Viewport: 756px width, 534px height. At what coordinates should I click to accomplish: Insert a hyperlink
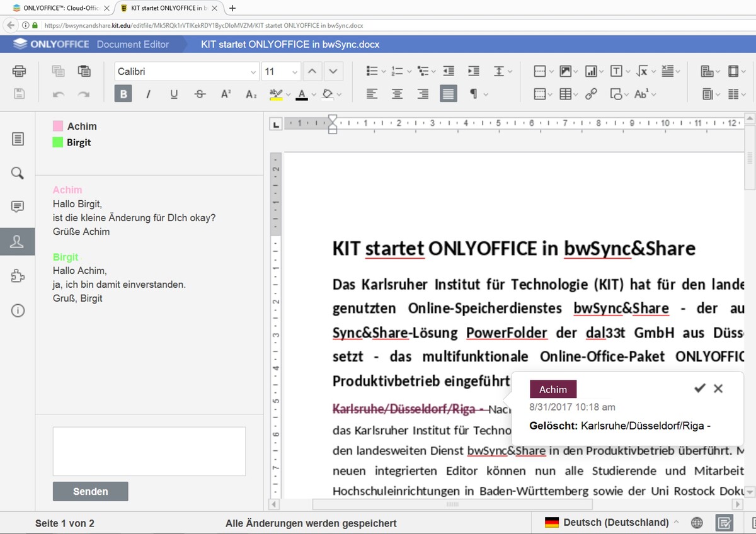click(591, 94)
